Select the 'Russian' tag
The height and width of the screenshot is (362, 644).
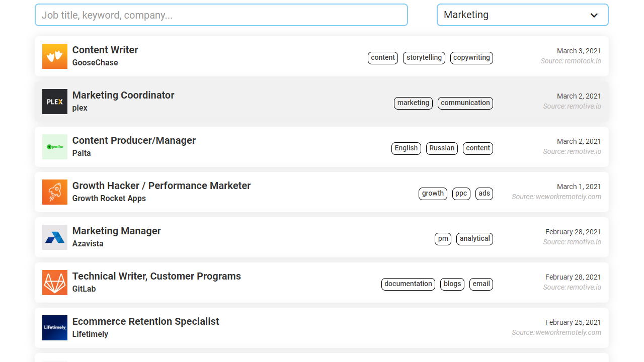point(442,148)
